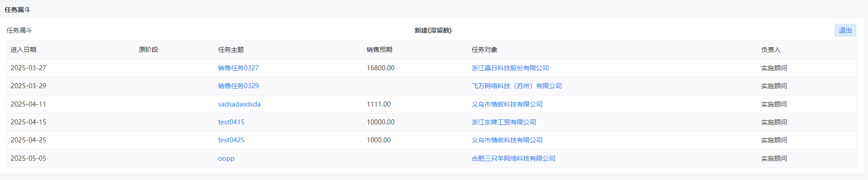The image size is (868, 180).
Task: Open company 合肥三只羊网络科技有限公司
Action: [x=513, y=158]
